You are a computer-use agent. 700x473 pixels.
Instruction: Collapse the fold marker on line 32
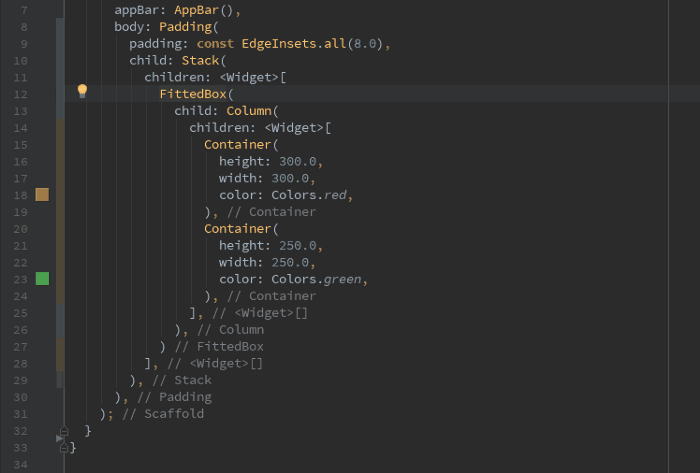(x=64, y=432)
